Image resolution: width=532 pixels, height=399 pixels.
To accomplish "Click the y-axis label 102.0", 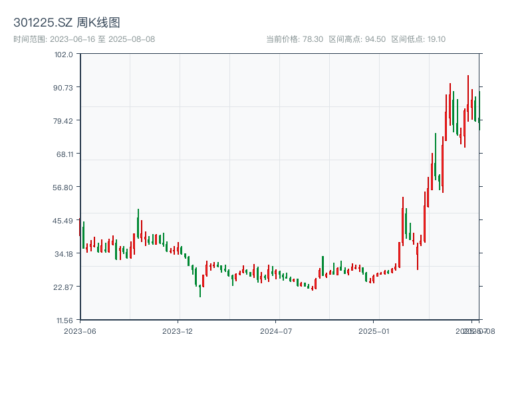I will tap(64, 55).
